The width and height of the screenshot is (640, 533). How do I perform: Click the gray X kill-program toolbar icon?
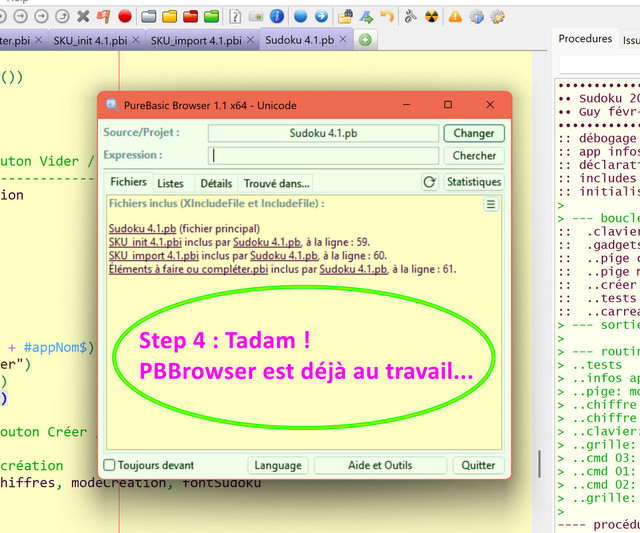[x=83, y=16]
